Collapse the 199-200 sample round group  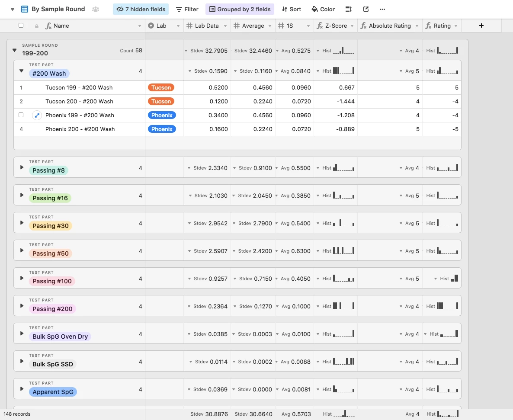[14, 50]
